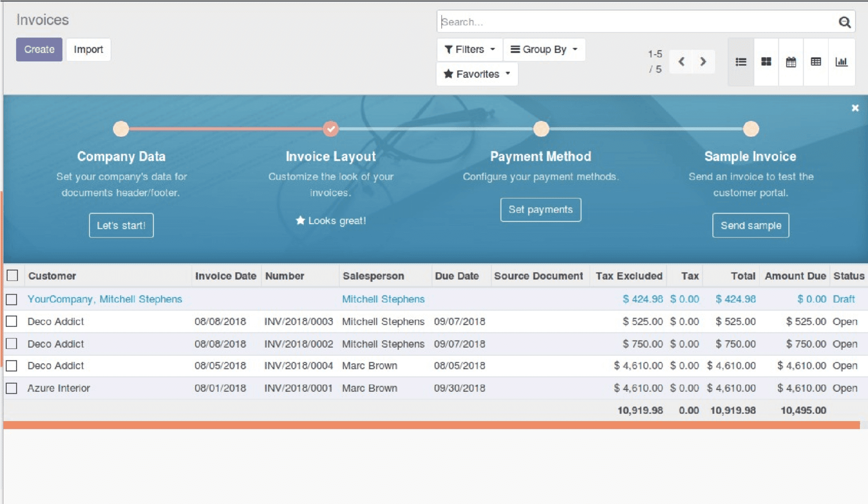Open the Favorites dropdown
This screenshot has width=868, height=504.
[477, 74]
